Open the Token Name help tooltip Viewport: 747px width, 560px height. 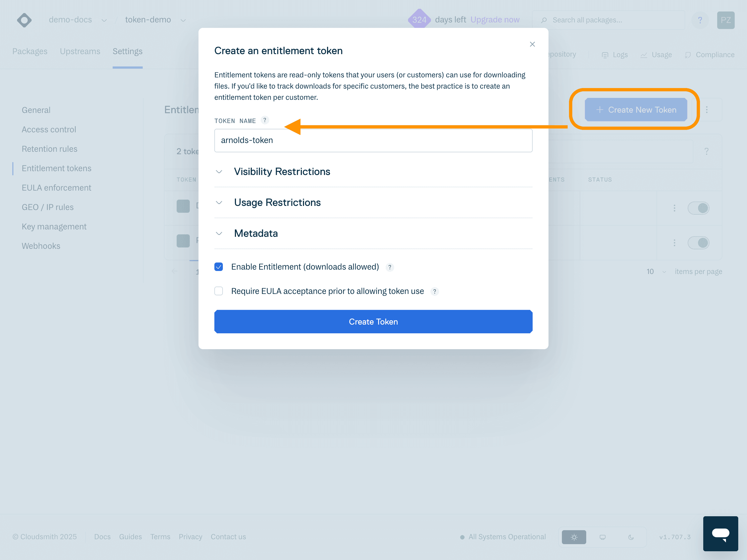click(265, 120)
